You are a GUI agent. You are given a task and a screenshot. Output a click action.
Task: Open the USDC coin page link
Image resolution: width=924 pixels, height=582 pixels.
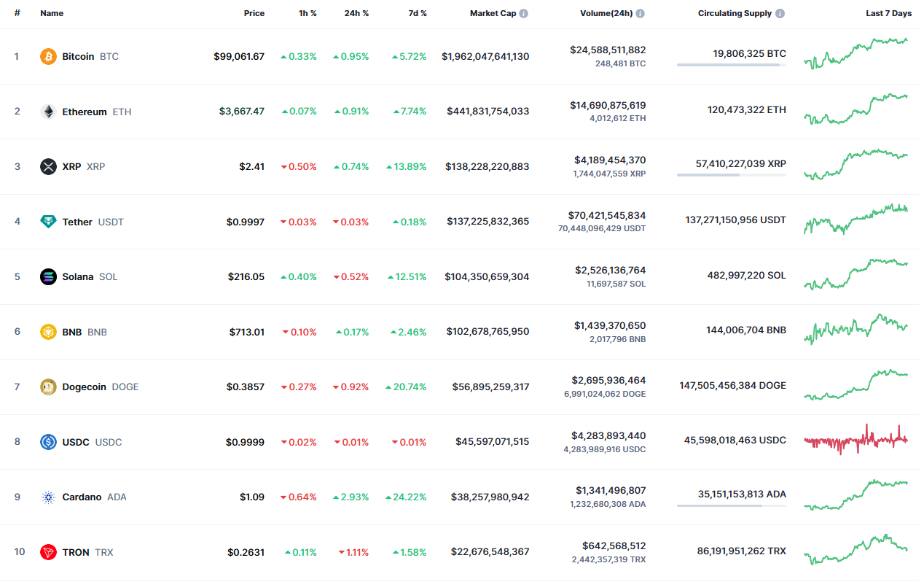click(x=92, y=442)
